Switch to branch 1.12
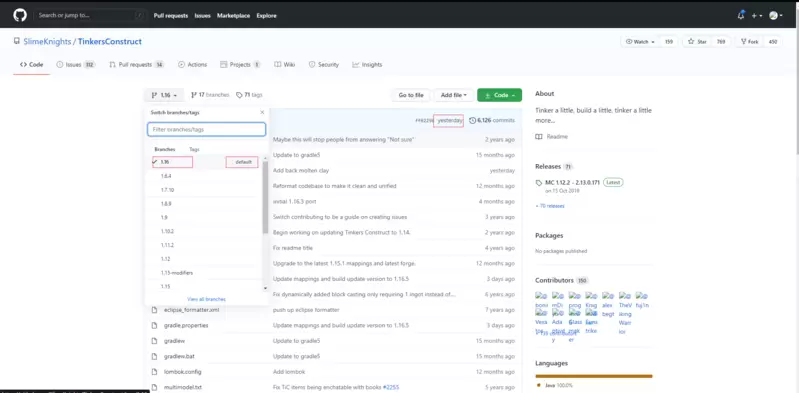This screenshot has width=799, height=393. pyautogui.click(x=204, y=259)
